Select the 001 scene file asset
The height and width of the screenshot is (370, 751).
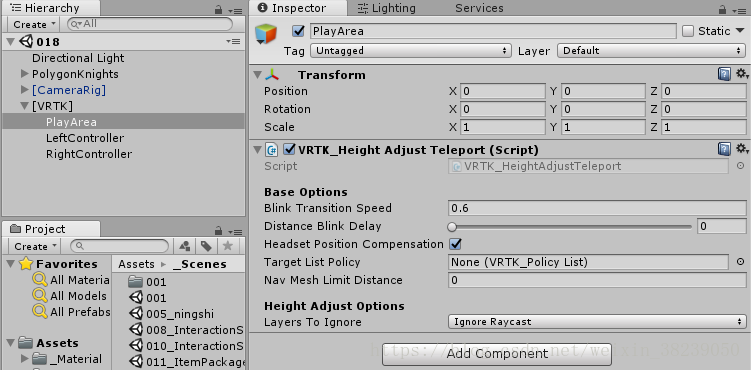click(148, 298)
